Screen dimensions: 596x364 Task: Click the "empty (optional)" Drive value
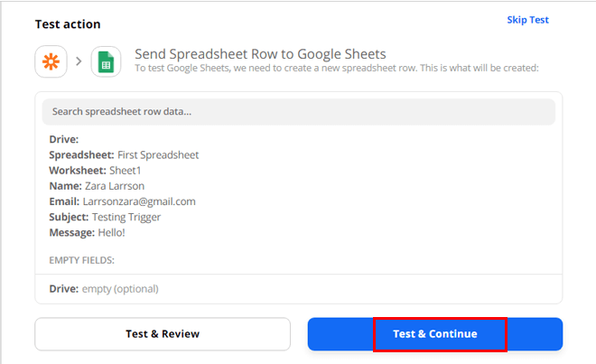tap(120, 289)
